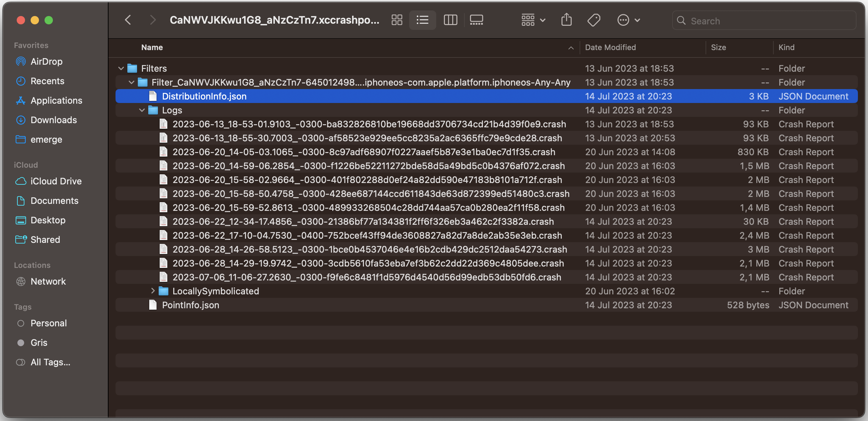Click the Gris tag color dot
Screen dimensions: 868x421
pos(21,342)
